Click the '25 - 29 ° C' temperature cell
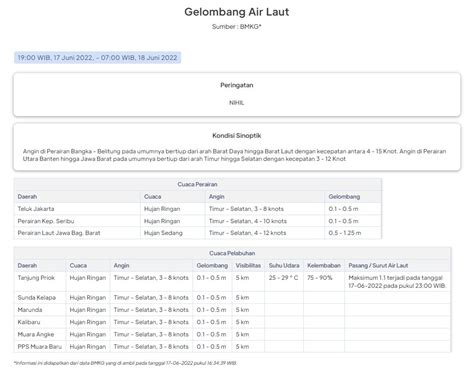474x368 pixels. (284, 278)
